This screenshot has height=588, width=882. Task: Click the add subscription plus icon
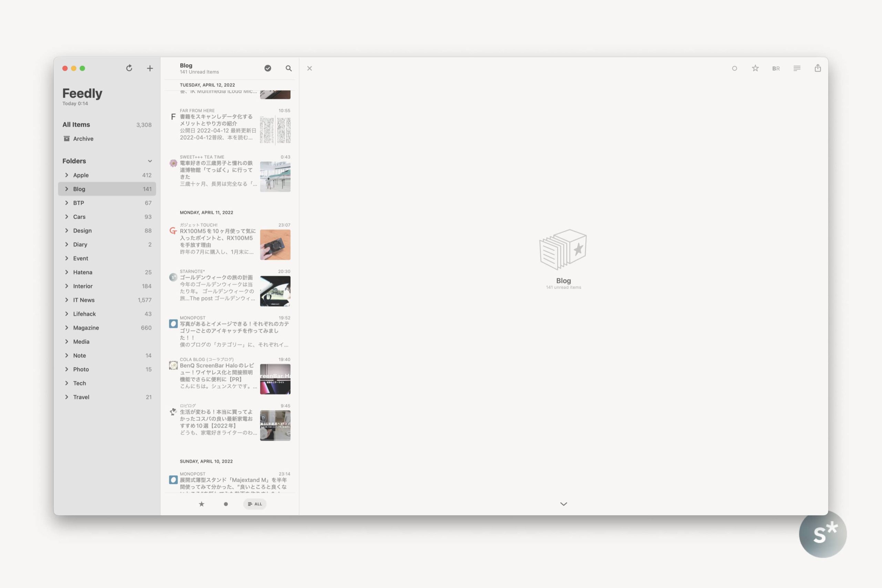click(x=150, y=68)
